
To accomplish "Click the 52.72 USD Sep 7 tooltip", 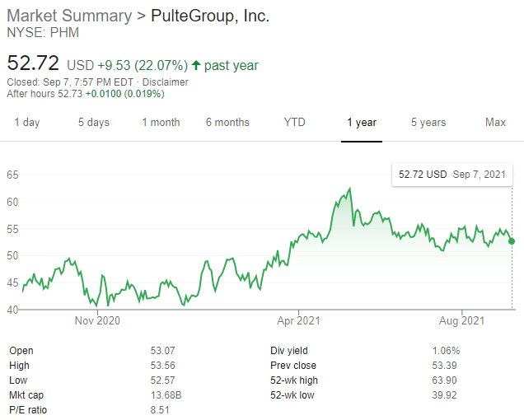I will [451, 175].
